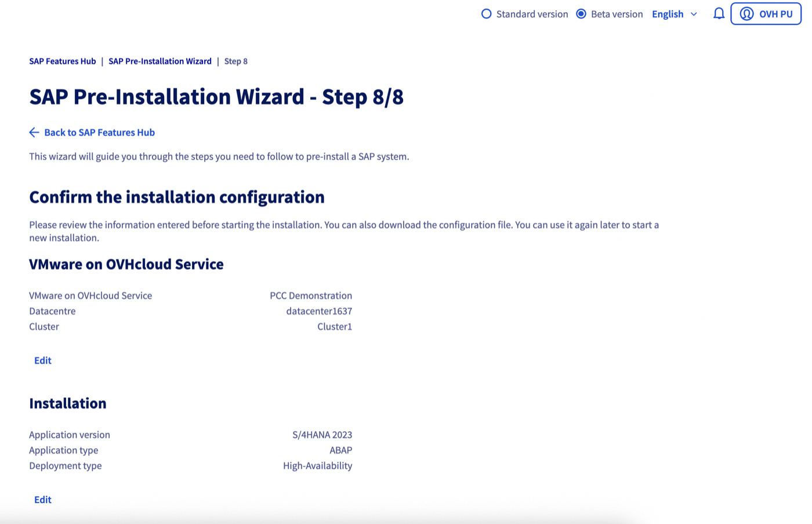Click the Step 8 breadcrumb item
This screenshot has height=524, width=812.
236,61
